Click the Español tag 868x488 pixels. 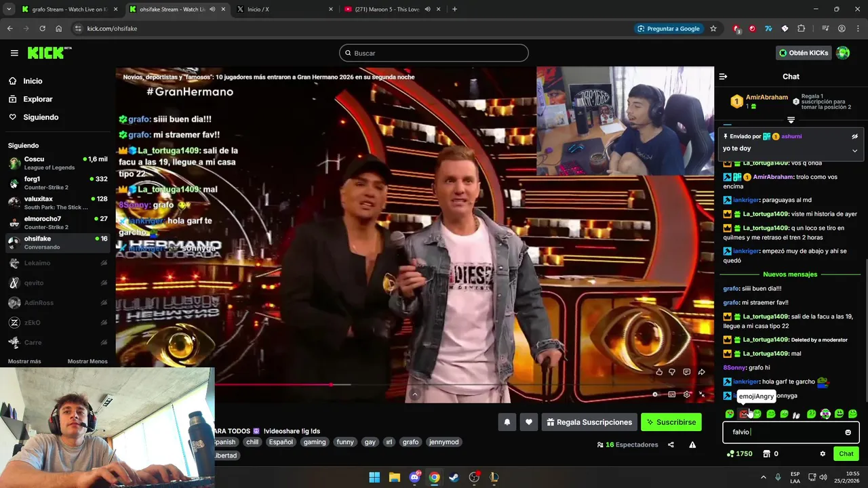click(281, 442)
